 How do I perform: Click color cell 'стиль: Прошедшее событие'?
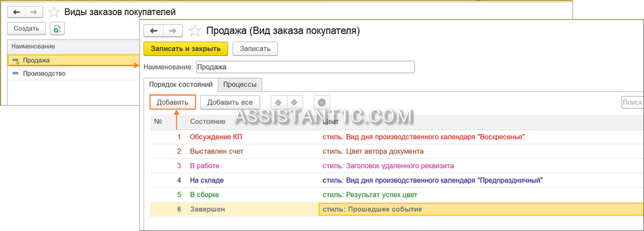[481, 209]
